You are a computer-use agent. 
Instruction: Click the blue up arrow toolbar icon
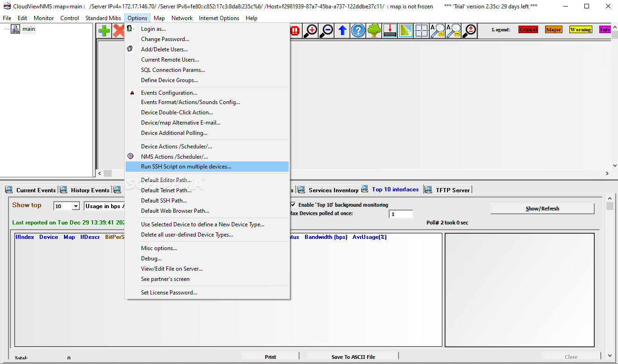pos(342,31)
